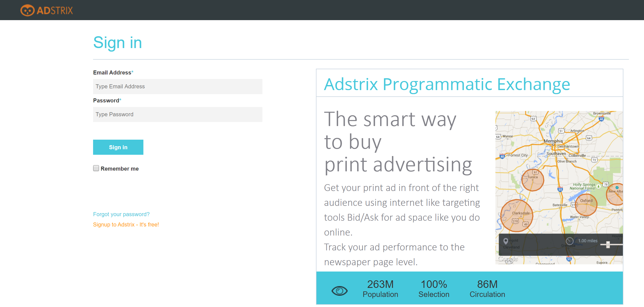This screenshot has width=644, height=307.
Task: Click the 263M Population statistic
Action: [380, 288]
